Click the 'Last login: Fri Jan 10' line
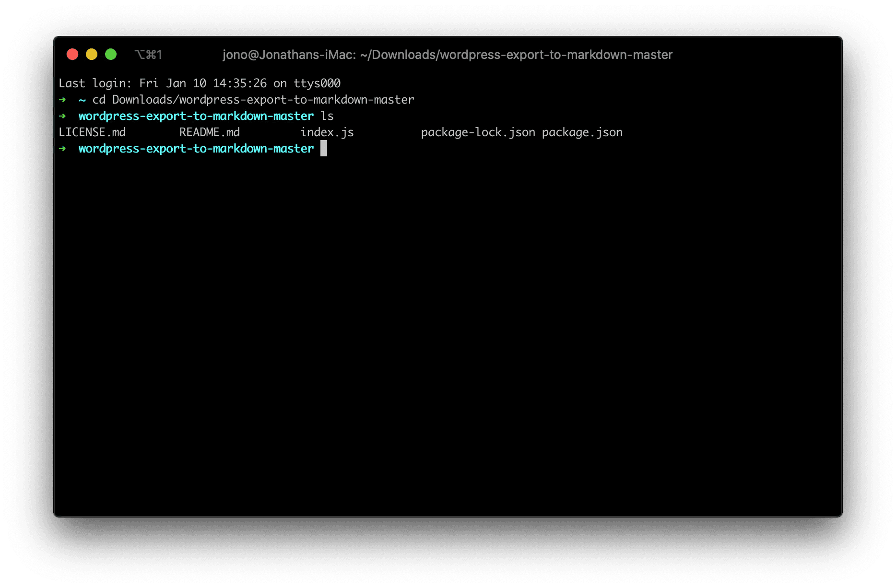Screen dimensions: 896x588 pos(200,83)
